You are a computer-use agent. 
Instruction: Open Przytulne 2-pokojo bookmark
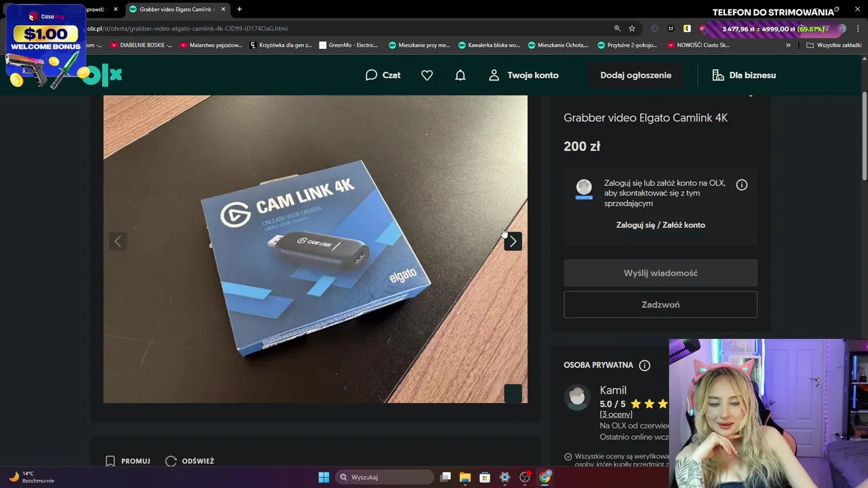(628, 45)
